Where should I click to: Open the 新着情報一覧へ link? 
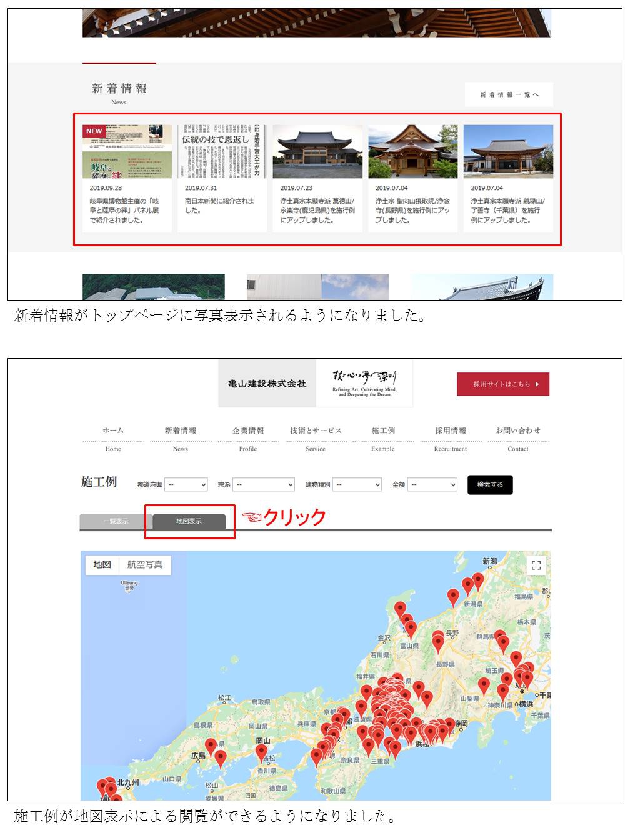(509, 94)
